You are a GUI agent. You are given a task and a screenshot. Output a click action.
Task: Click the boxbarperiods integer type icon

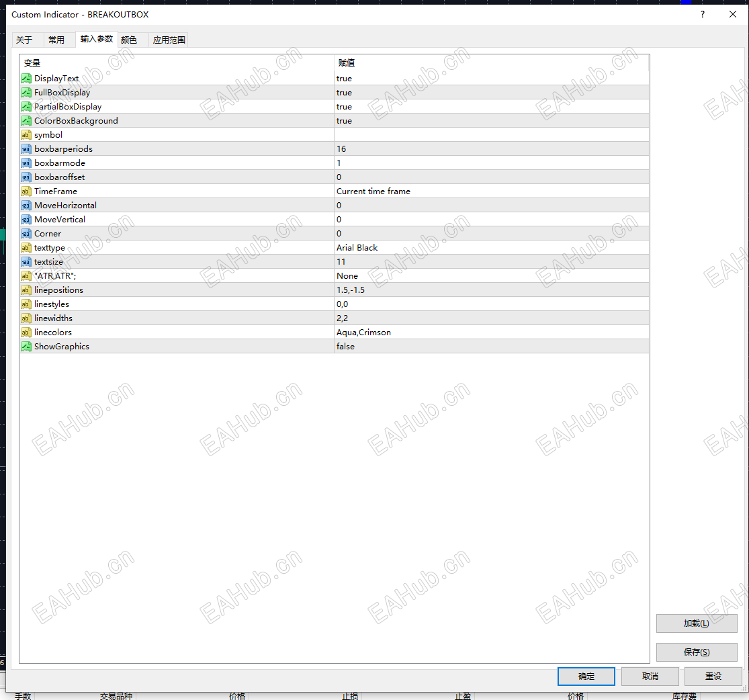coord(26,148)
